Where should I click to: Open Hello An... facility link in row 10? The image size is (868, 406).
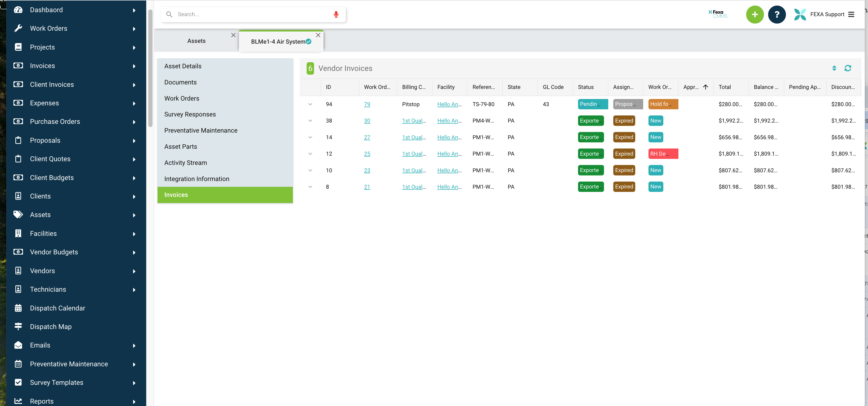(449, 170)
